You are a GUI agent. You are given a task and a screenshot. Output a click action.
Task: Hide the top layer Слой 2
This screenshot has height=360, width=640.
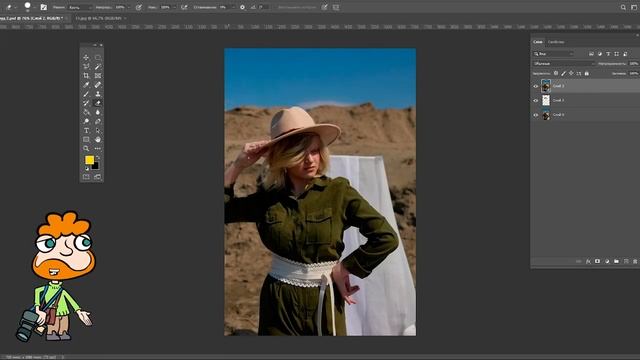(536, 86)
